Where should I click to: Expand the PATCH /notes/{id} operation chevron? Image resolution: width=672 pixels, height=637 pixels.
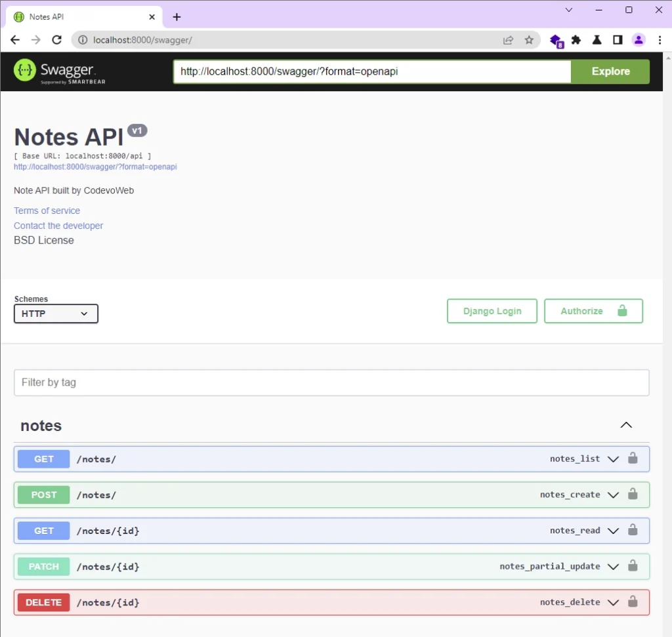pyautogui.click(x=613, y=566)
